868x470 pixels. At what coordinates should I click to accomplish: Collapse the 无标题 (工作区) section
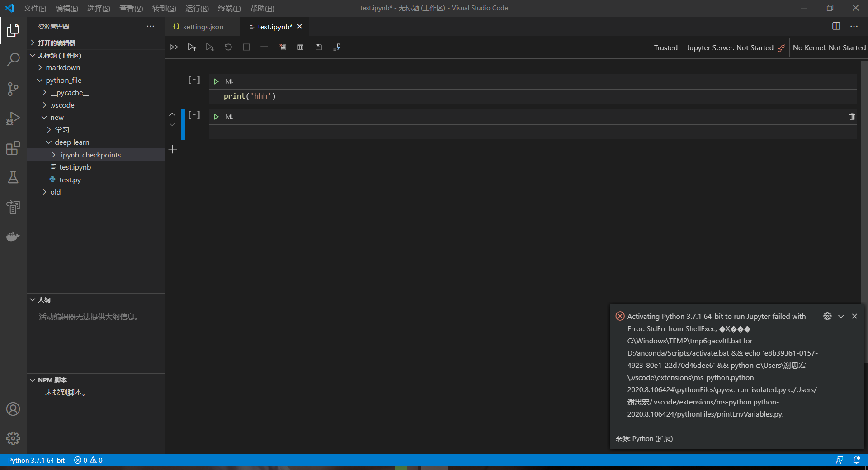[96, 55]
